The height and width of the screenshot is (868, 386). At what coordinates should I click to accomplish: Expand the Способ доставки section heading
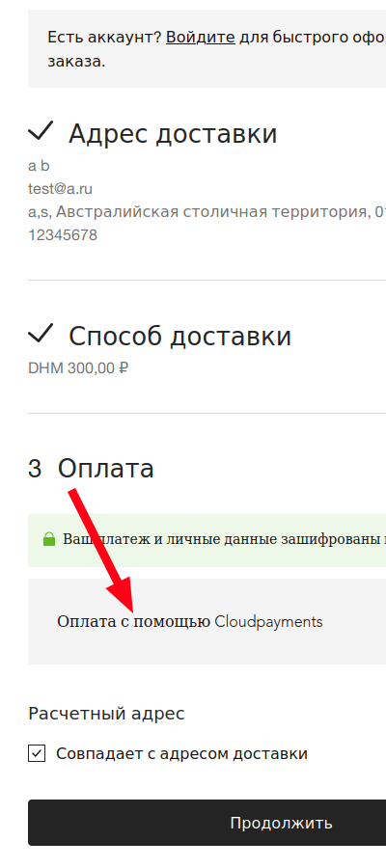180,336
